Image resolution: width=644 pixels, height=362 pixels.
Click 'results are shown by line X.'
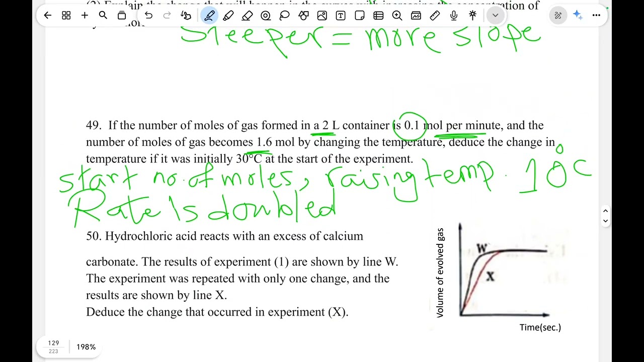156,295
